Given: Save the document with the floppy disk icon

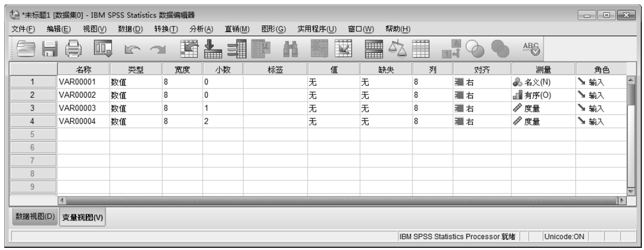Looking at the screenshot, I should coord(51,49).
